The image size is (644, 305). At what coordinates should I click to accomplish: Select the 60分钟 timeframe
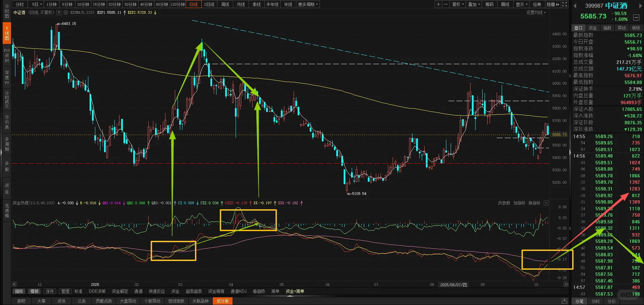click(162, 4)
